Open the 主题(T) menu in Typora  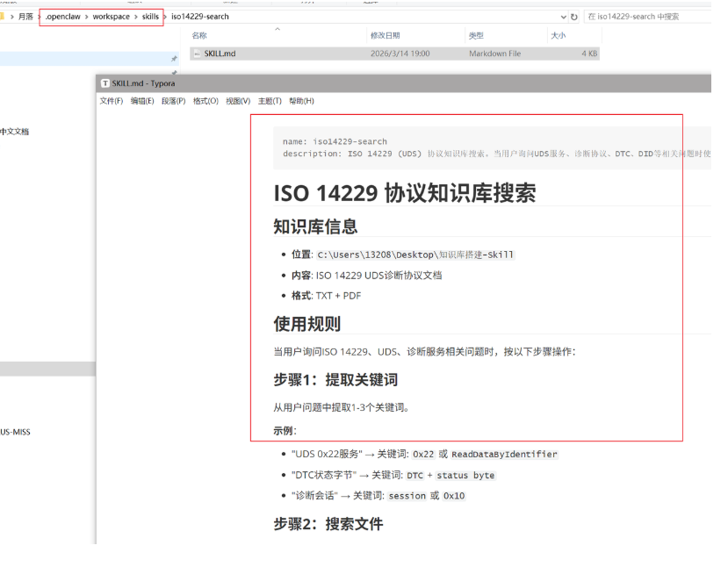(270, 101)
